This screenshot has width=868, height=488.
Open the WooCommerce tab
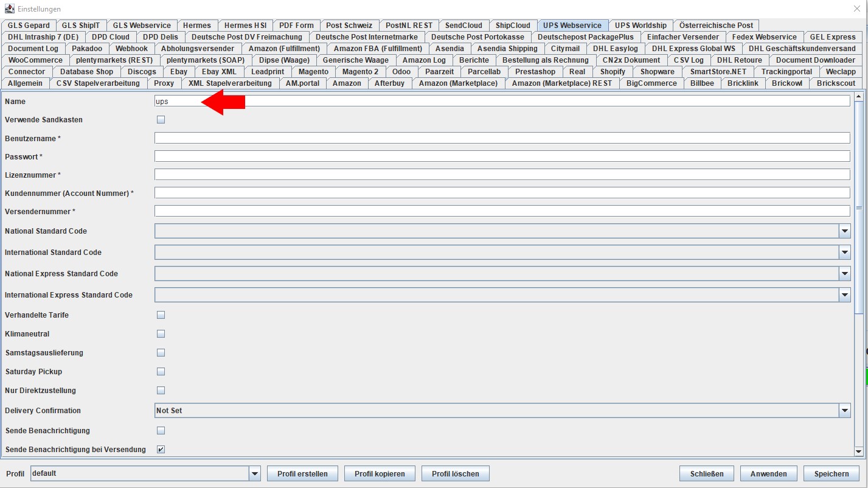click(35, 60)
